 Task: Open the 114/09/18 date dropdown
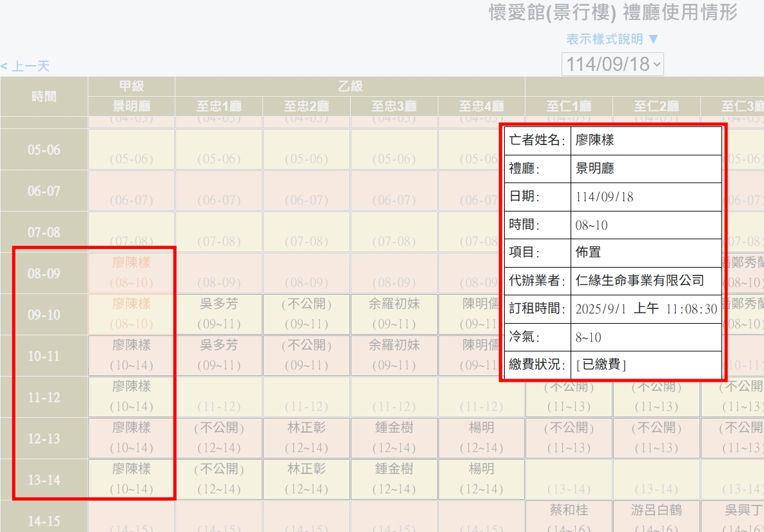(612, 64)
